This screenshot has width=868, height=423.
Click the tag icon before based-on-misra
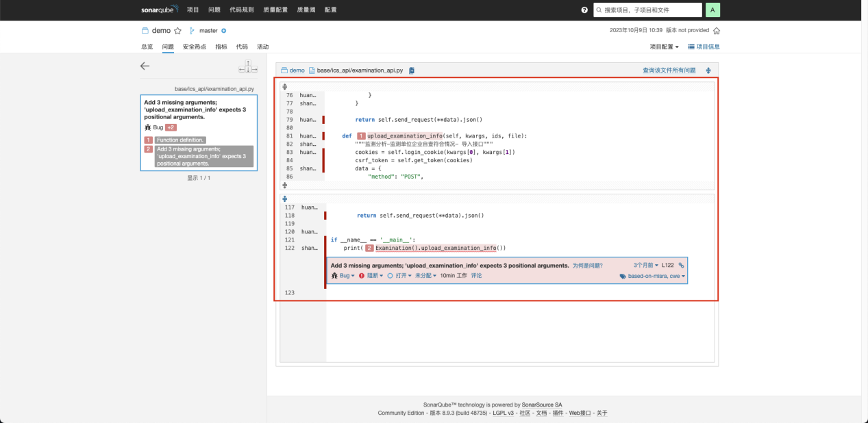(x=622, y=276)
